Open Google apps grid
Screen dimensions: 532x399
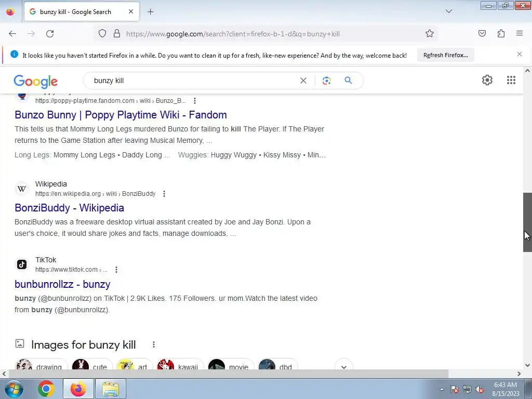point(511,80)
